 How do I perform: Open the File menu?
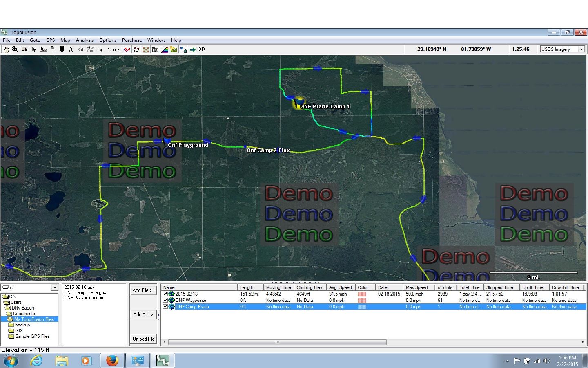tap(7, 40)
